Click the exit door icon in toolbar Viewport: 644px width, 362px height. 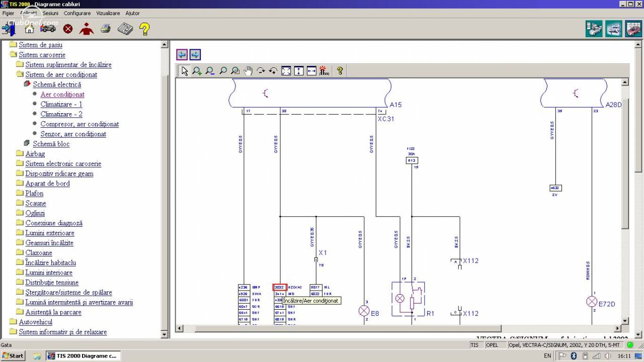click(x=9, y=29)
